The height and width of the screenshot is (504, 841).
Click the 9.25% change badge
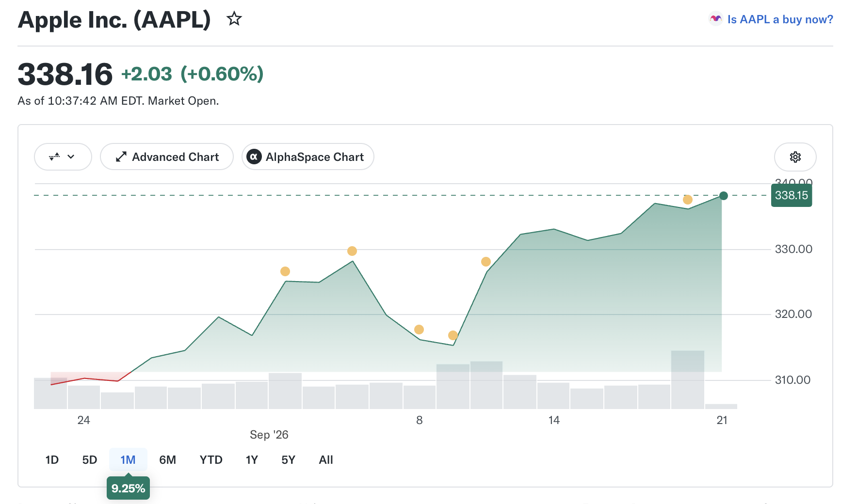(128, 488)
